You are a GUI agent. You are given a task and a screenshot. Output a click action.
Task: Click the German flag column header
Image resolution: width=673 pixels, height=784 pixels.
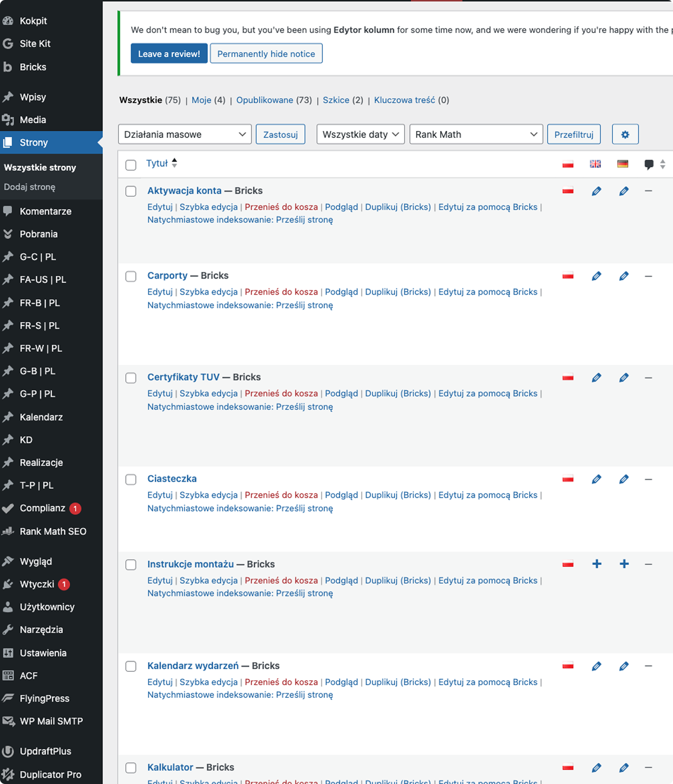622,164
